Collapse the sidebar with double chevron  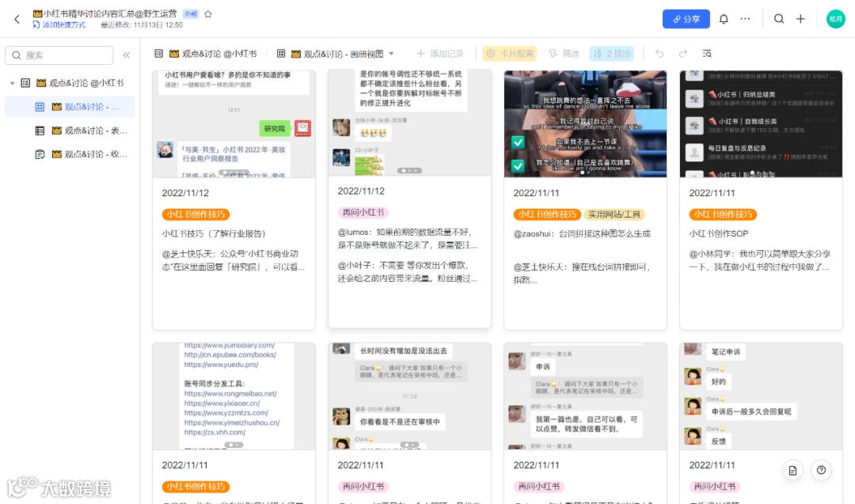pos(127,55)
